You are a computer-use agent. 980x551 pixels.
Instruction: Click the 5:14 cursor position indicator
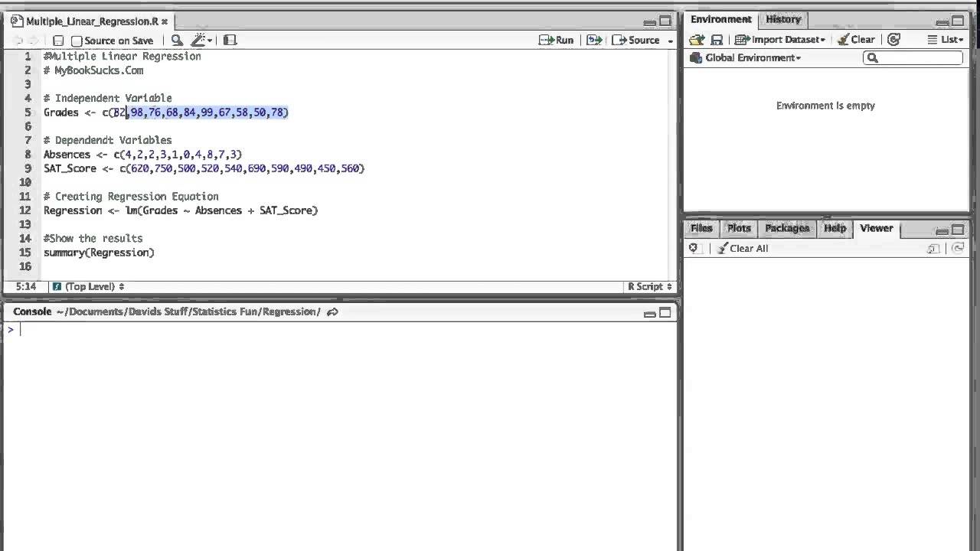click(x=26, y=286)
